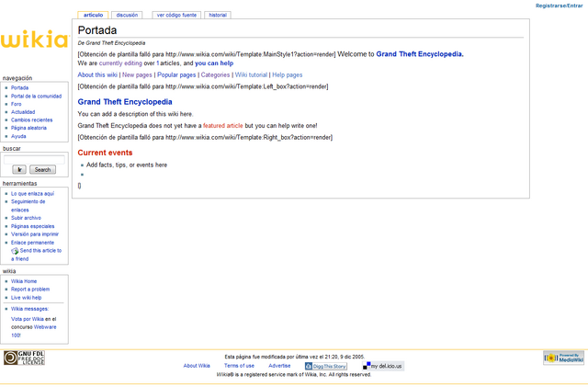Click the Ir button
This screenshot has height=387, width=588.
[x=19, y=170]
